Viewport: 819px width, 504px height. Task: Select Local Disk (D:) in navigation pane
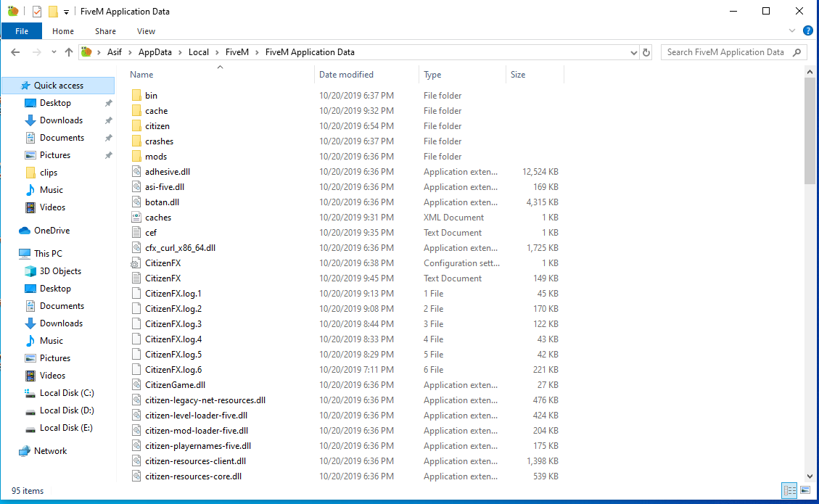point(67,410)
